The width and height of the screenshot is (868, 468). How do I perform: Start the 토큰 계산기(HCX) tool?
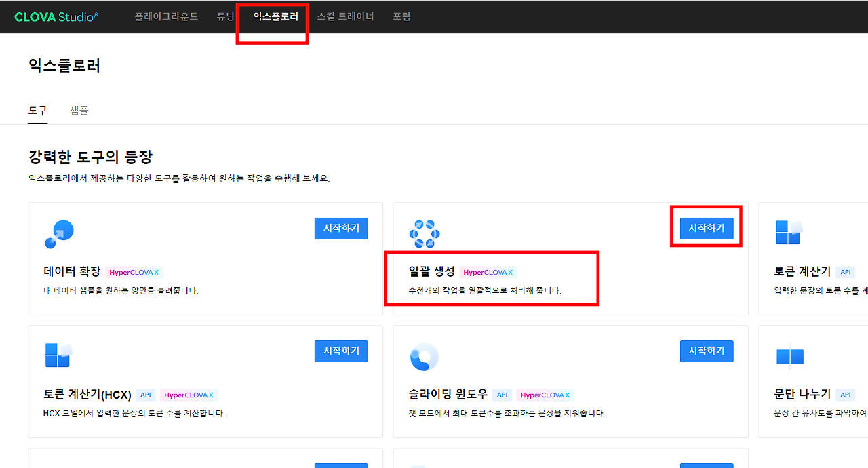pos(341,351)
